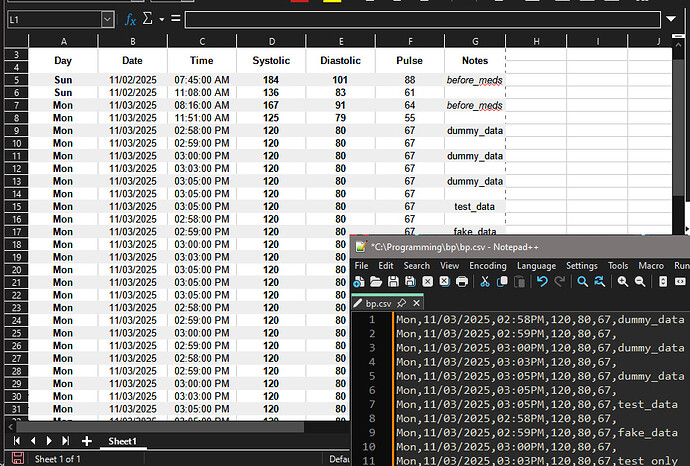
Task: Open the Name Box dropdown
Action: coord(107,19)
